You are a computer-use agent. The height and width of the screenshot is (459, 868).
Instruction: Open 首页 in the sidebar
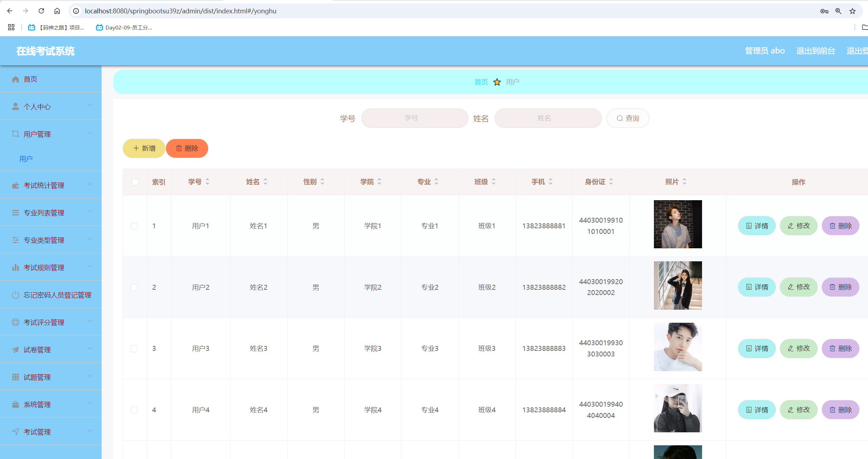[30, 79]
